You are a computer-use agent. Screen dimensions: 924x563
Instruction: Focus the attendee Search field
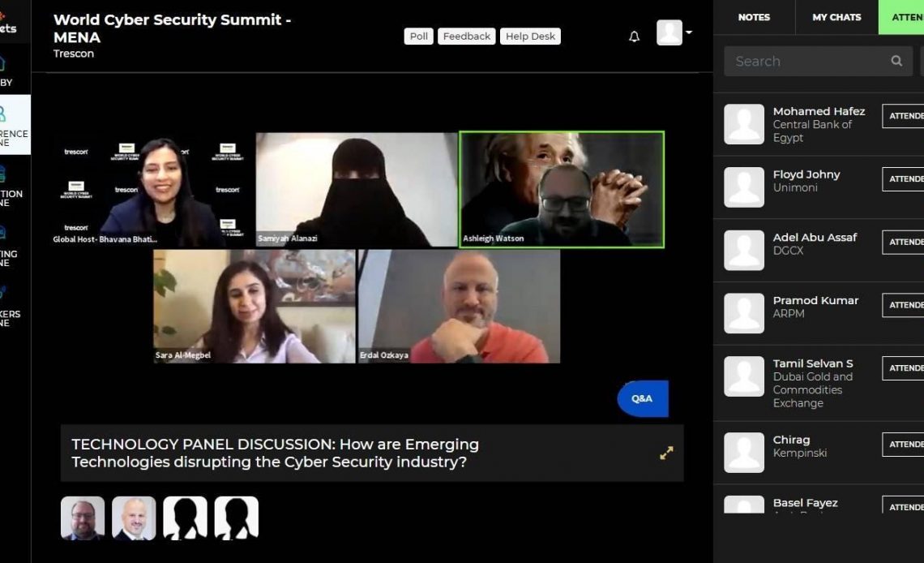pos(819,61)
